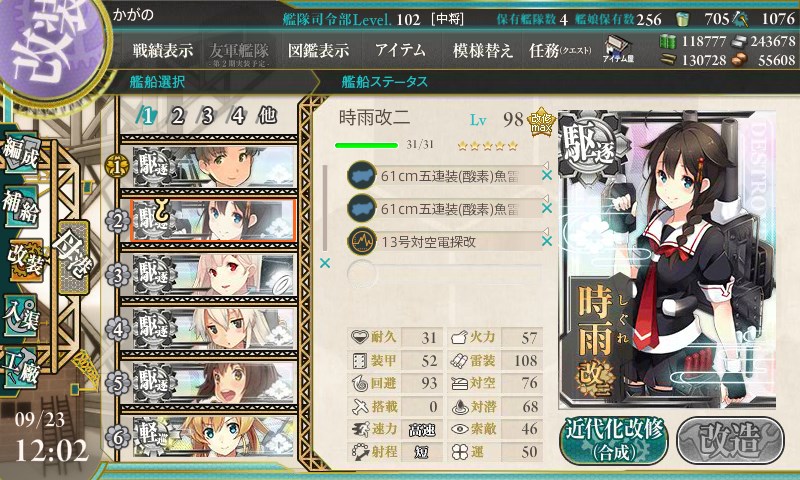
Task: Open the 工廠 factory side icon
Action: [20, 369]
